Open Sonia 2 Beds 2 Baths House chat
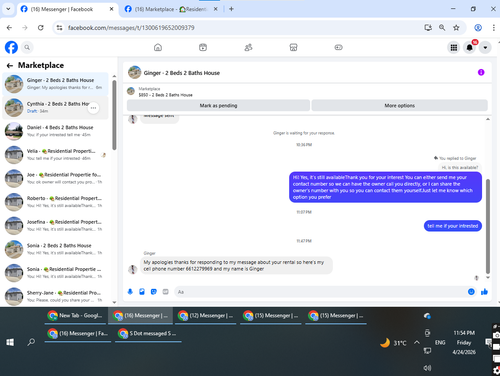The image size is (500, 376). pos(55,249)
